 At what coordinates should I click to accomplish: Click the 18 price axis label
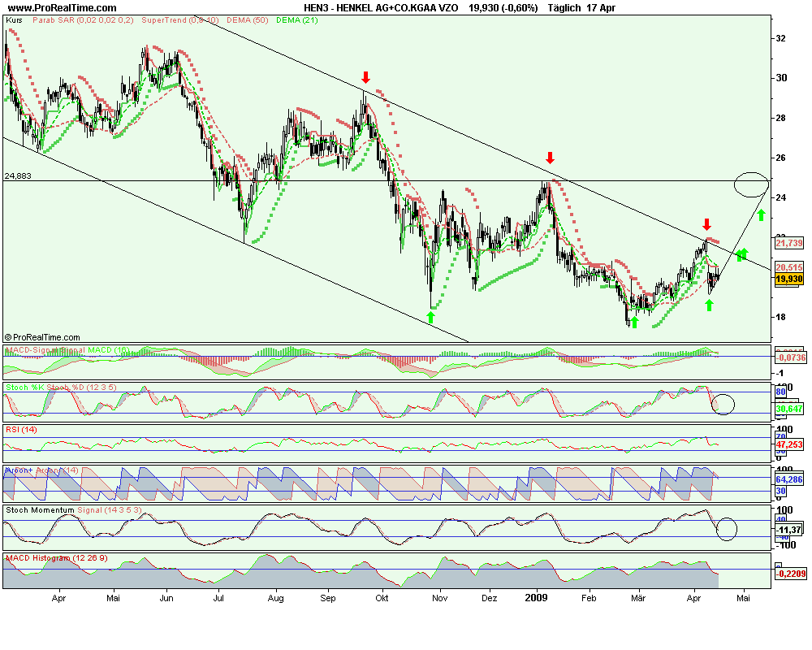click(781, 317)
